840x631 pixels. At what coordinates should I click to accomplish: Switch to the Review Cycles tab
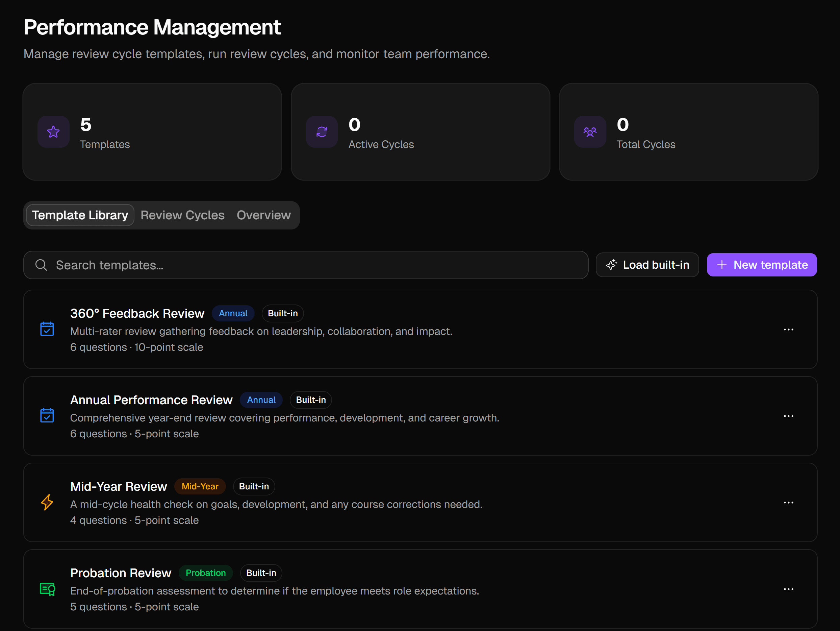(x=182, y=215)
